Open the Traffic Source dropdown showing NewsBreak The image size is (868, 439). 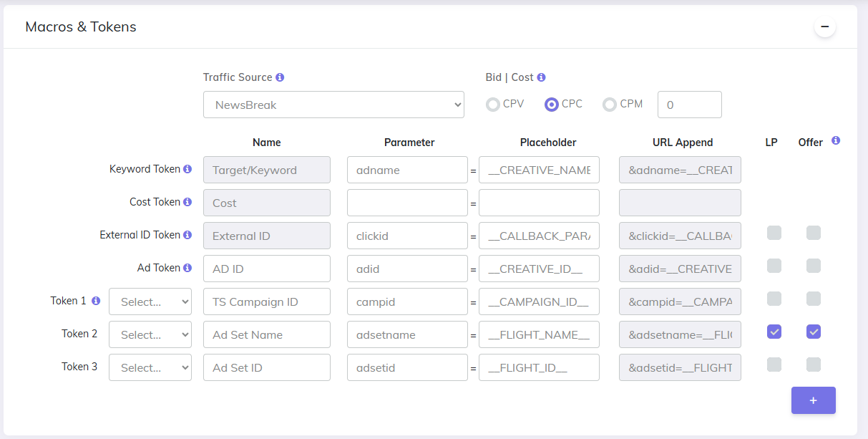pos(333,104)
